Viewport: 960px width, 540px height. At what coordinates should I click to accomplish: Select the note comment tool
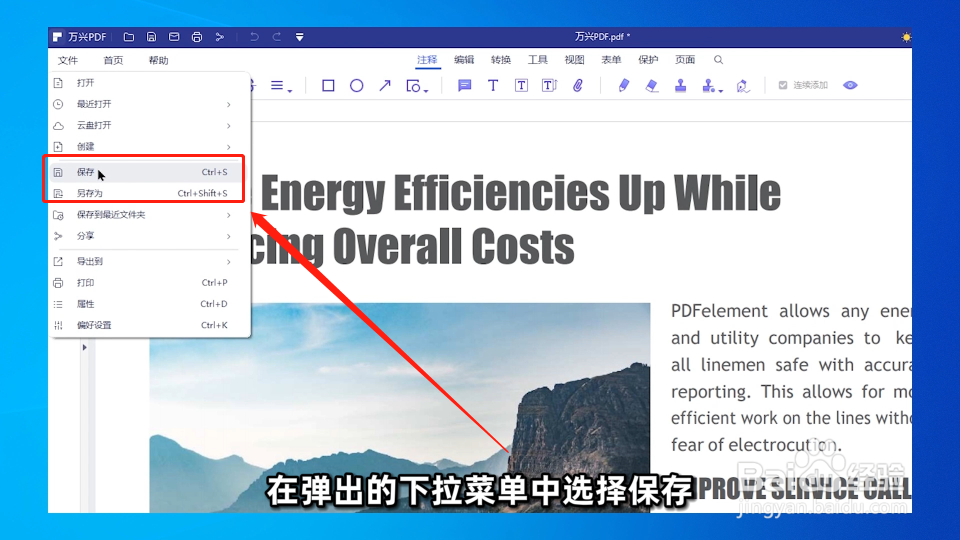(465, 86)
